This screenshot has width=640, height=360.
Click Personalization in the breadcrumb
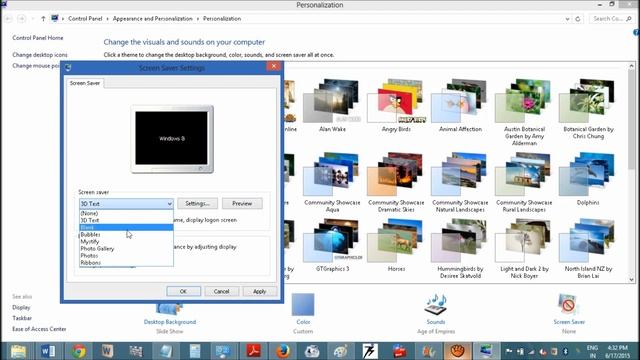[222, 19]
